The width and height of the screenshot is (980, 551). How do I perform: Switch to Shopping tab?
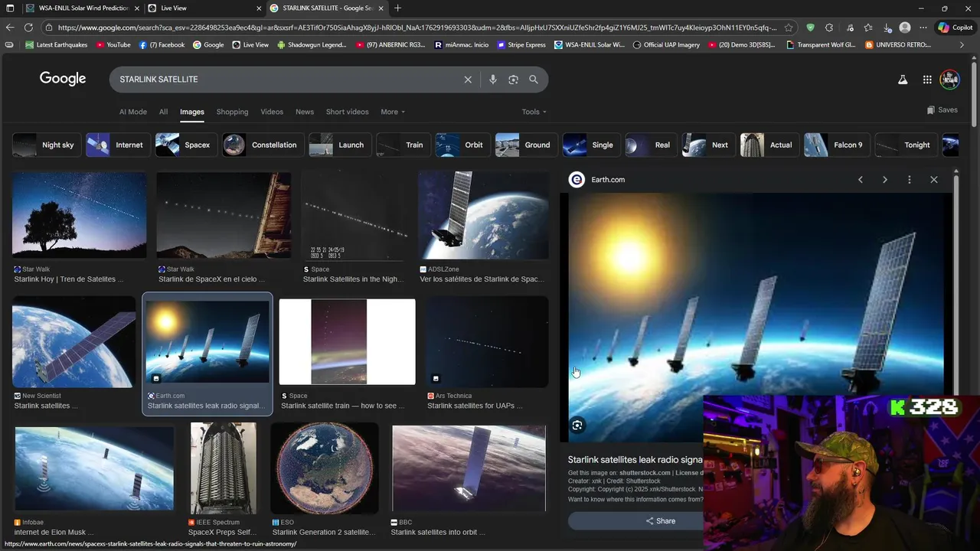232,112
